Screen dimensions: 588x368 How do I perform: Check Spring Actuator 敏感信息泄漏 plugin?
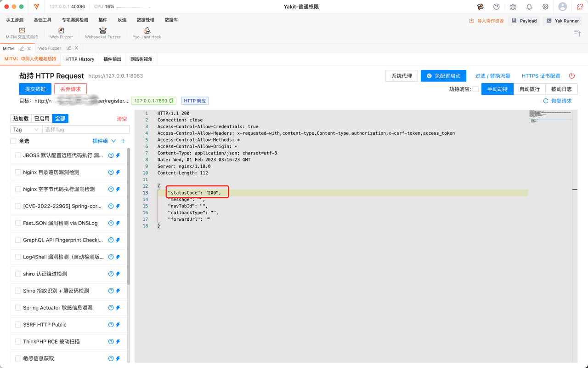point(18,308)
